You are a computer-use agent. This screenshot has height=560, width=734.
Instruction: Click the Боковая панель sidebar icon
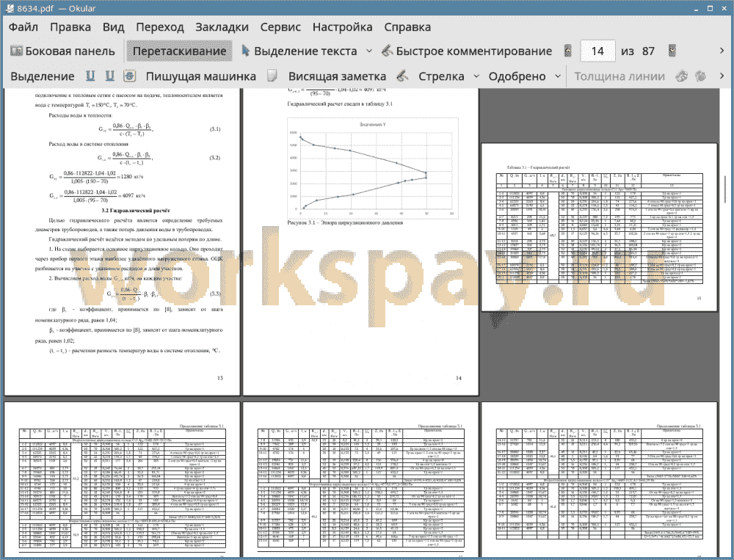click(16, 51)
